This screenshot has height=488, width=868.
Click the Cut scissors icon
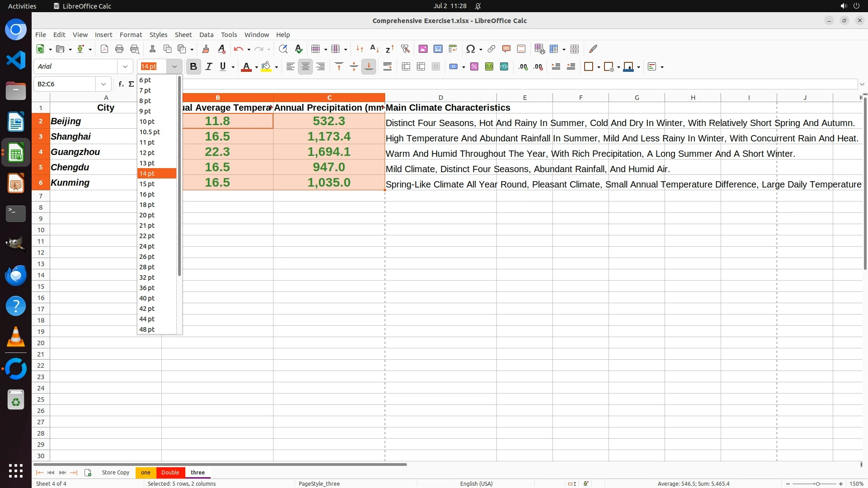pos(152,49)
